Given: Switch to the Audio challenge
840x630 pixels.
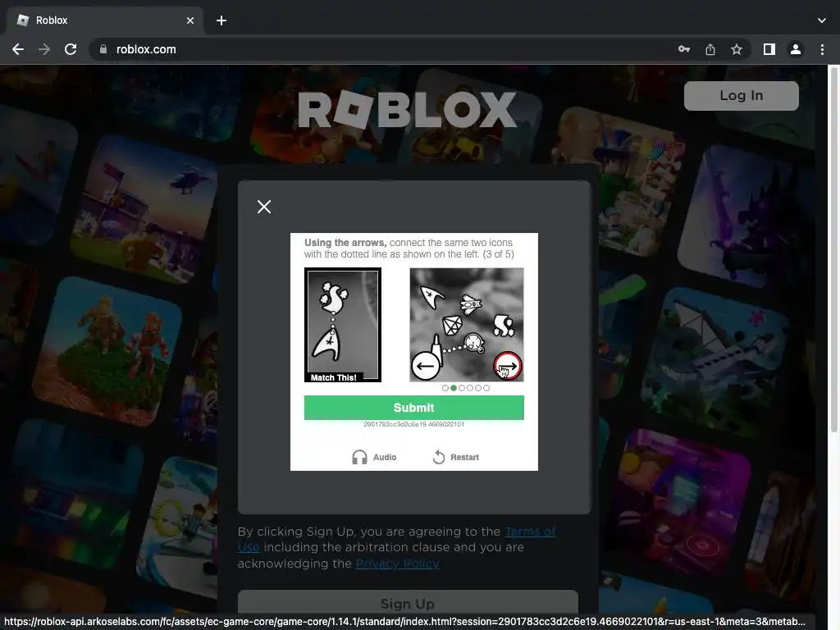Looking at the screenshot, I should point(374,457).
